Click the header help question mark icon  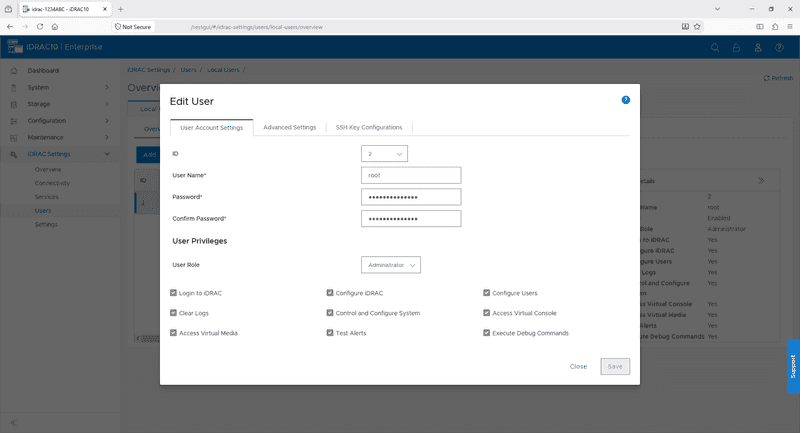click(x=779, y=47)
